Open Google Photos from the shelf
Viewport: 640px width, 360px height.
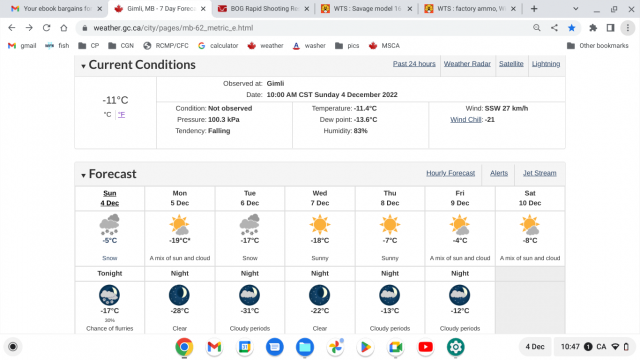[x=335, y=347]
